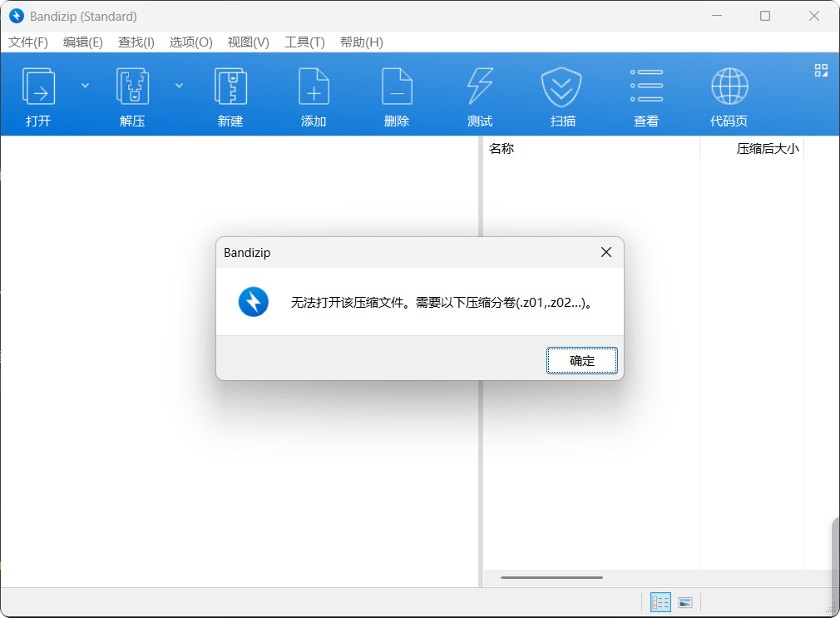
Task: Click the 添加 (Add files) icon
Action: pyautogui.click(x=314, y=94)
